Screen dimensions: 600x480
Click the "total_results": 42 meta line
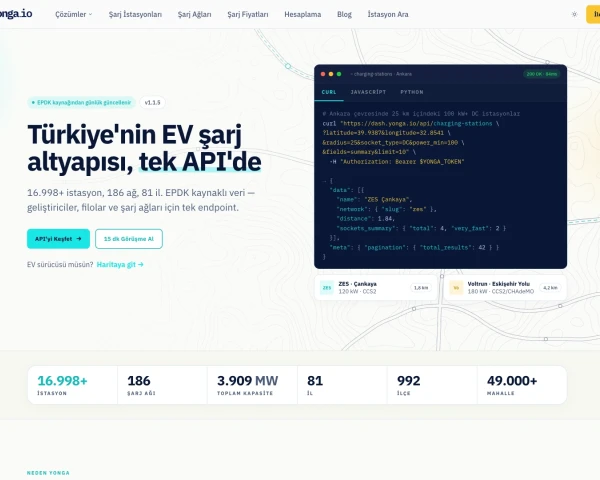coord(414,247)
